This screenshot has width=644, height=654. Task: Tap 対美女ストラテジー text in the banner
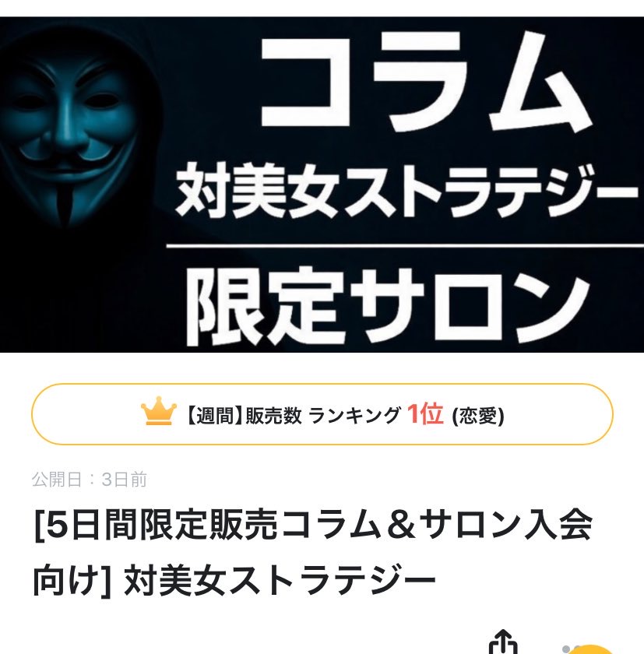coord(406,192)
